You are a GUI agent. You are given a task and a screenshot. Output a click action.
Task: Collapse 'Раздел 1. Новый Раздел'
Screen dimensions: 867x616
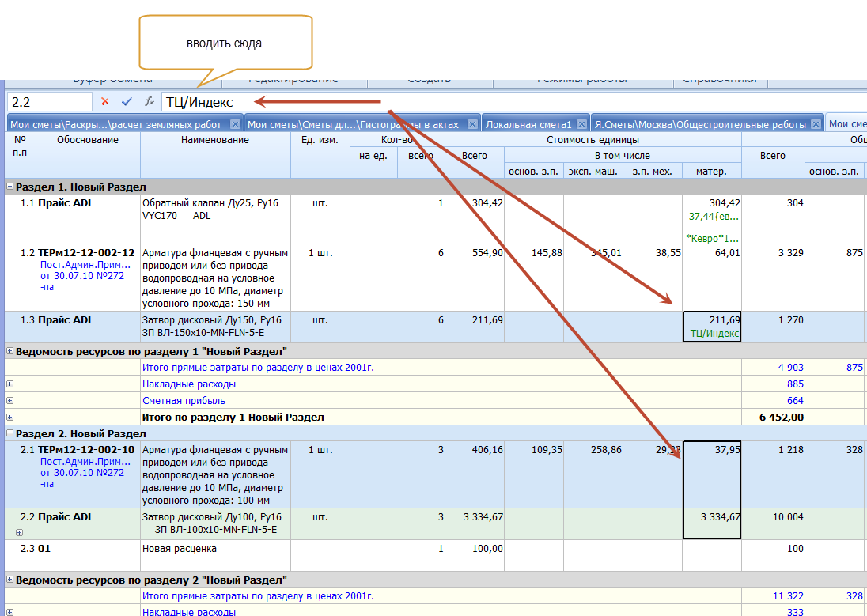(10, 187)
